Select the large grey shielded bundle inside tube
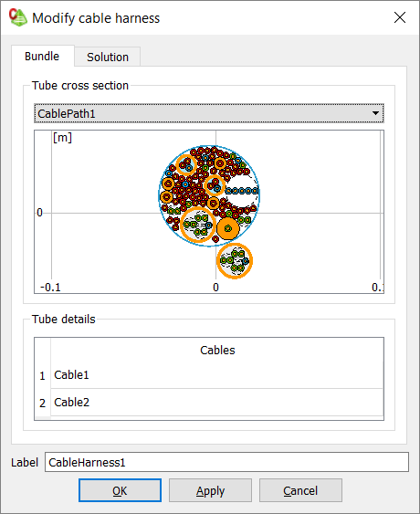 pyautogui.click(x=198, y=225)
